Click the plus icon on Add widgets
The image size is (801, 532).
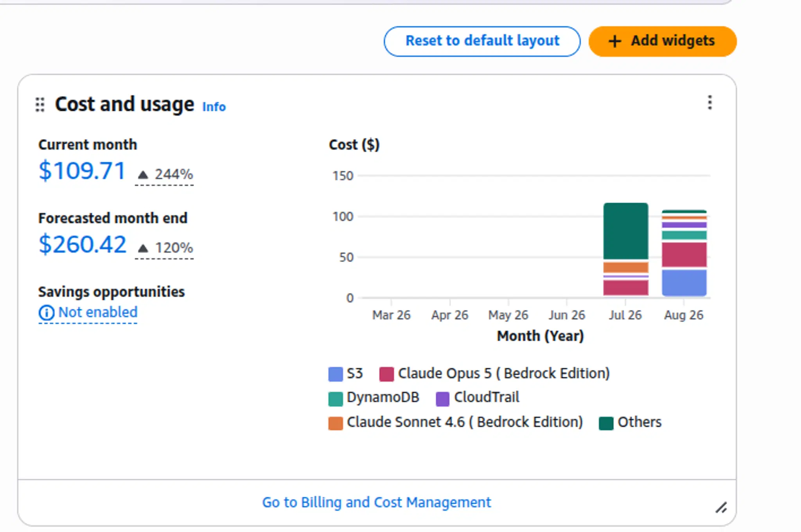615,41
